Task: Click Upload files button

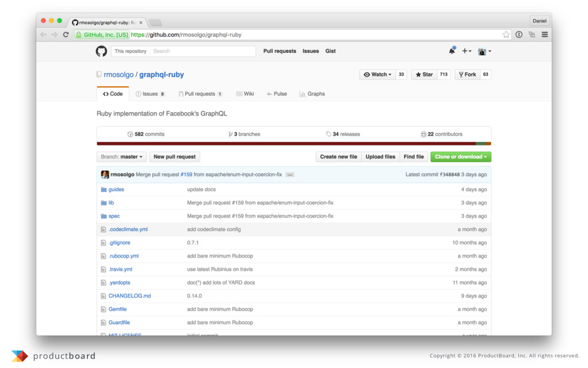Action: pos(380,156)
